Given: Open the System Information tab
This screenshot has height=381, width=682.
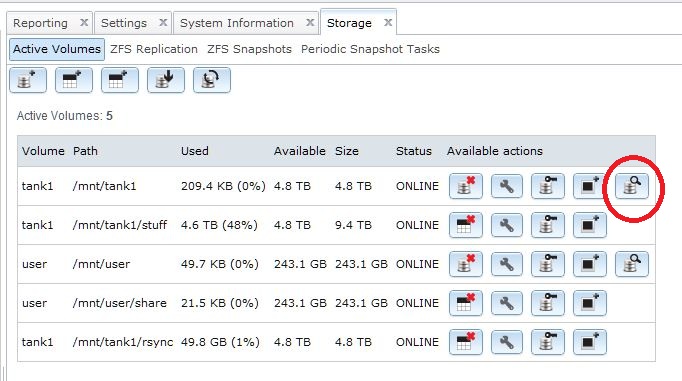Looking at the screenshot, I should pos(237,23).
